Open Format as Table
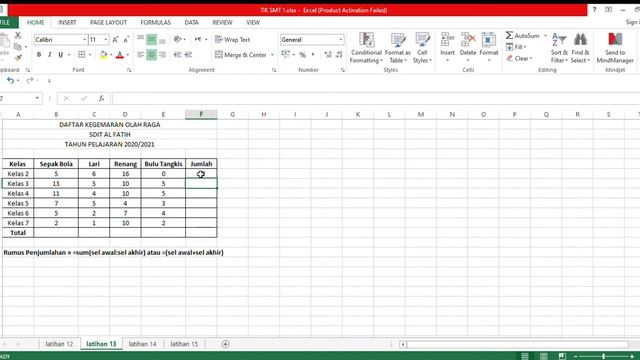This screenshot has height=360, width=640. pos(398,48)
